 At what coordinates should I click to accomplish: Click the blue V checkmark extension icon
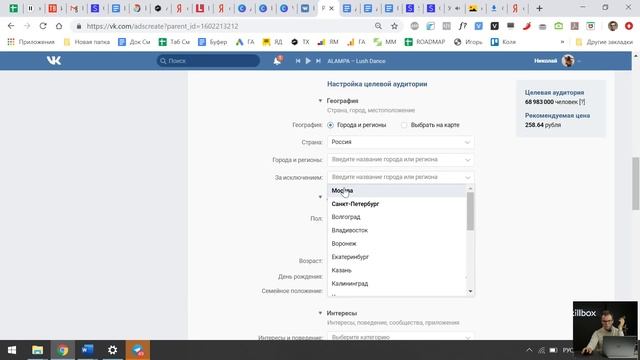tap(478, 26)
